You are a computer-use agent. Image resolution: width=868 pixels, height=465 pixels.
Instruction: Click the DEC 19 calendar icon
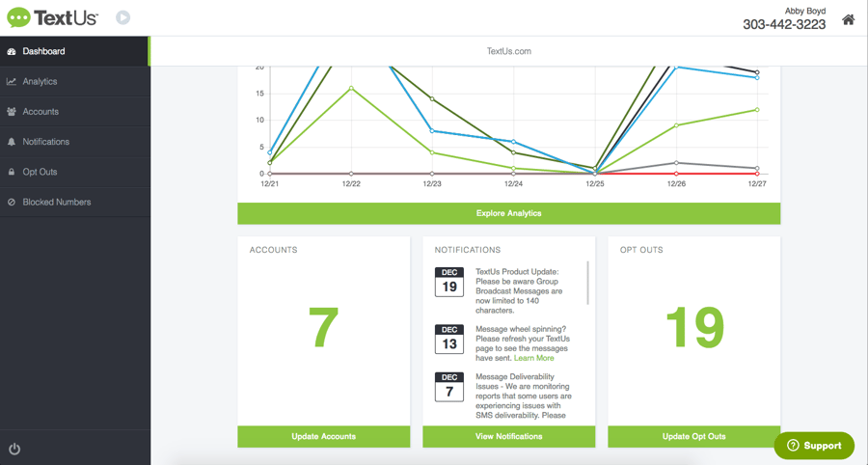tap(448, 283)
